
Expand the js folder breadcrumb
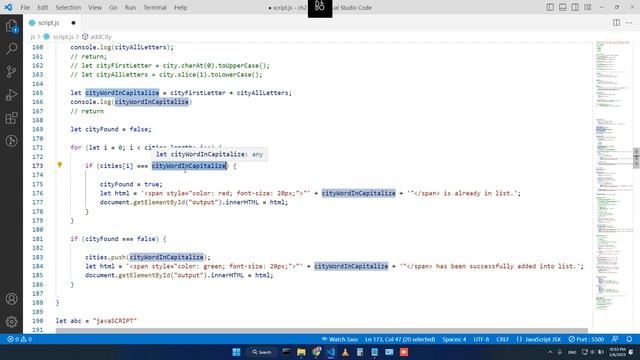click(33, 37)
